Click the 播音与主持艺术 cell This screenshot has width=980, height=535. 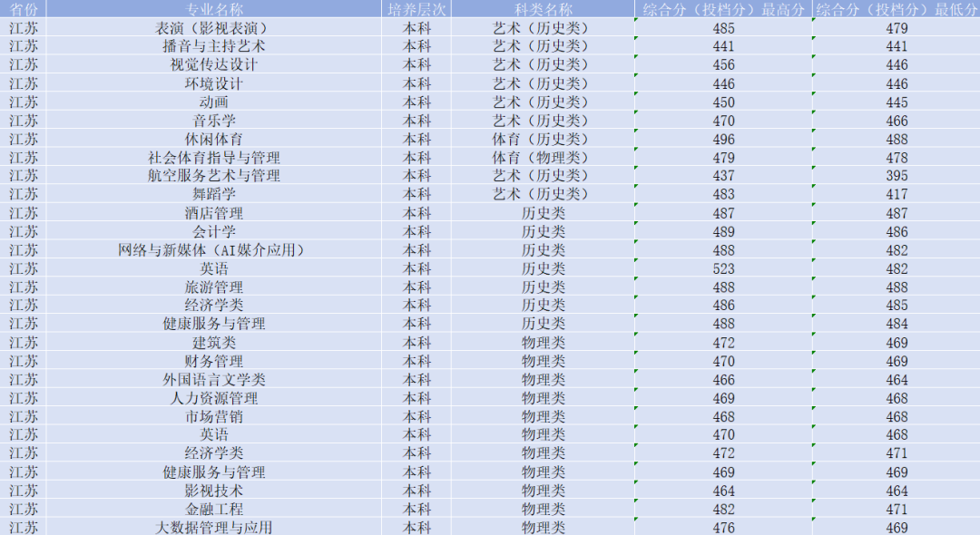214,46
